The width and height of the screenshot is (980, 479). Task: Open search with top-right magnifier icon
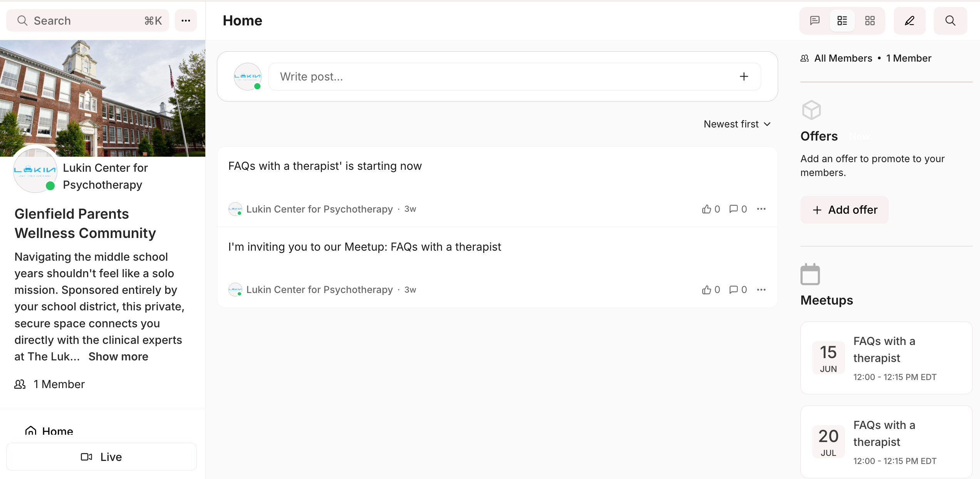coord(950,21)
